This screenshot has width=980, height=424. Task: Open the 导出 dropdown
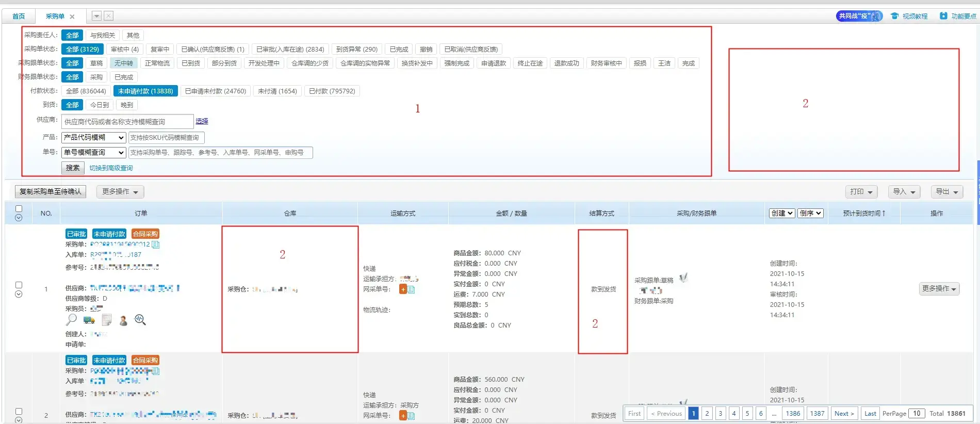pos(947,191)
